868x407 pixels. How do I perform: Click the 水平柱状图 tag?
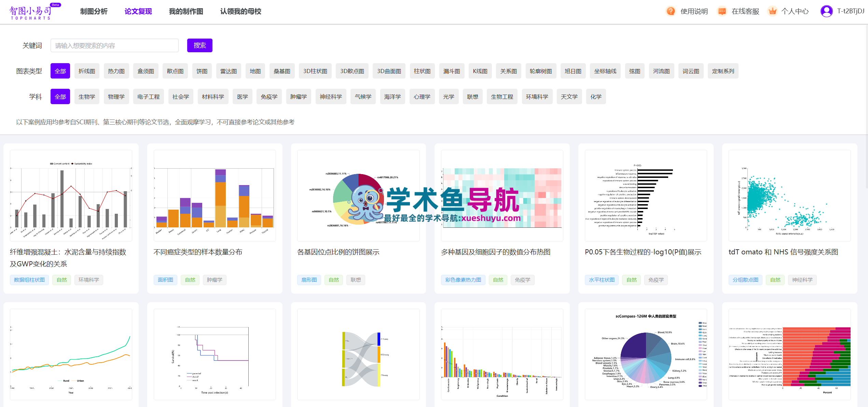[x=602, y=280]
